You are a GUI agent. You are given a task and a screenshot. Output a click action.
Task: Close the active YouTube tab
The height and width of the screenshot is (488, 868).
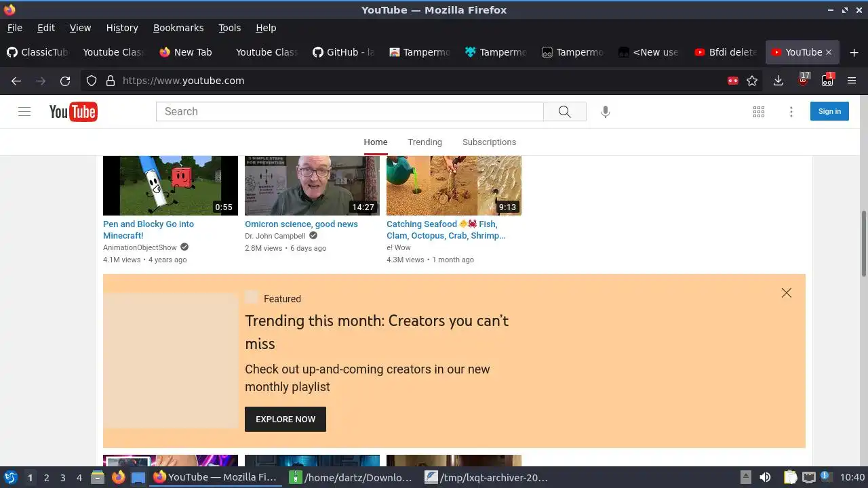click(x=828, y=52)
